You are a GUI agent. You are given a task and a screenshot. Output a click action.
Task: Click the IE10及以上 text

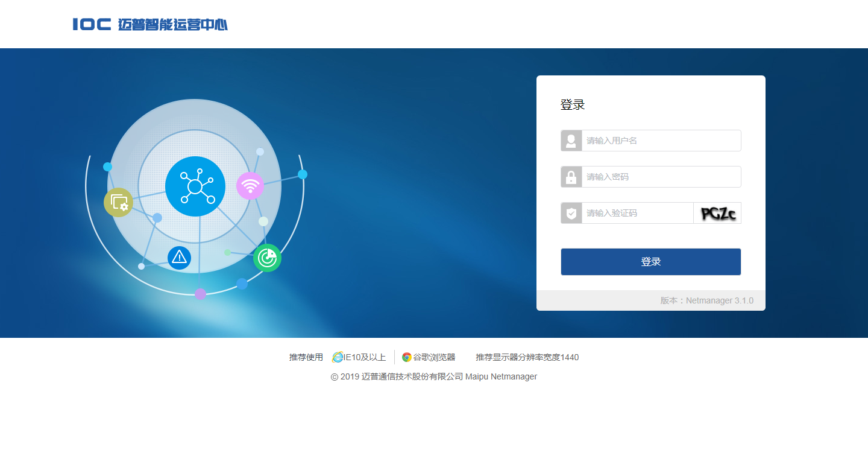pyautogui.click(x=365, y=357)
